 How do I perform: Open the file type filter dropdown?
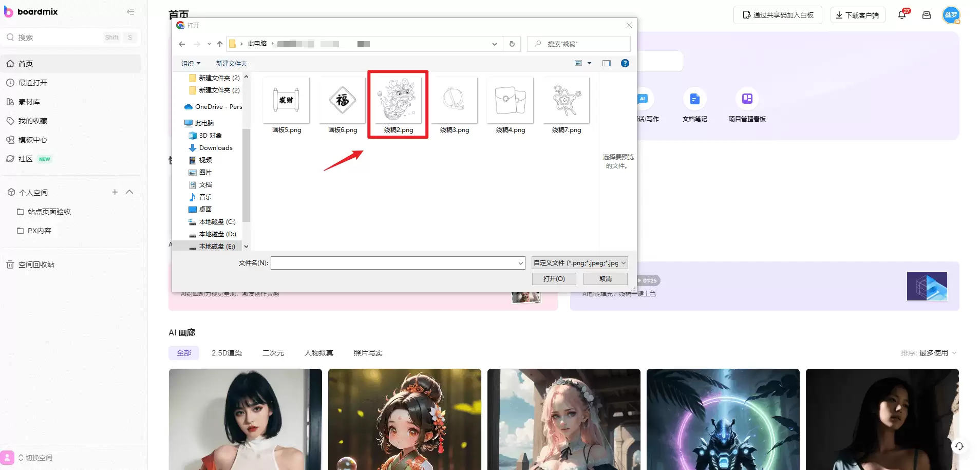[580, 263]
